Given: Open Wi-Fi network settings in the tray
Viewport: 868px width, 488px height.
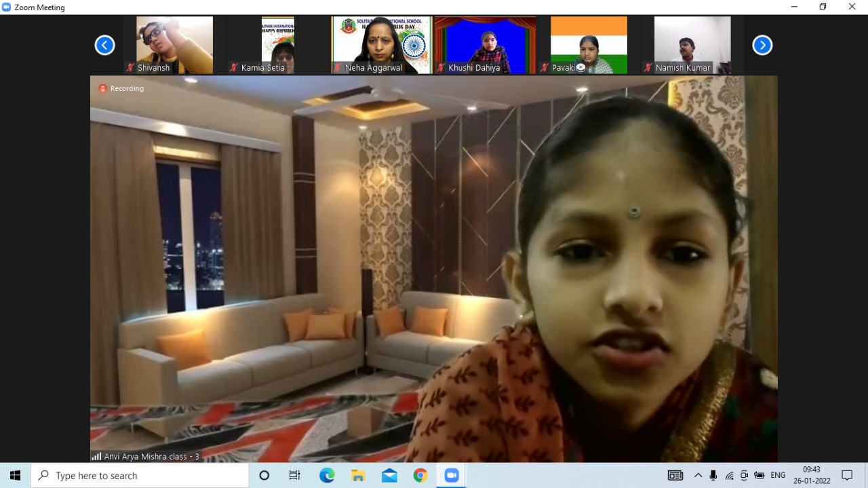Looking at the screenshot, I should pos(729,475).
